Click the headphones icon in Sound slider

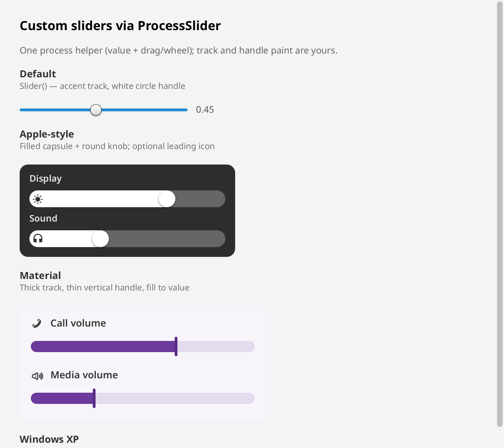point(38,239)
